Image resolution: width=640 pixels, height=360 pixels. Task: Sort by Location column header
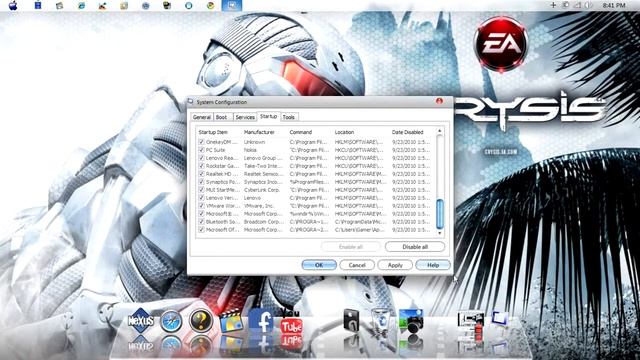point(344,132)
